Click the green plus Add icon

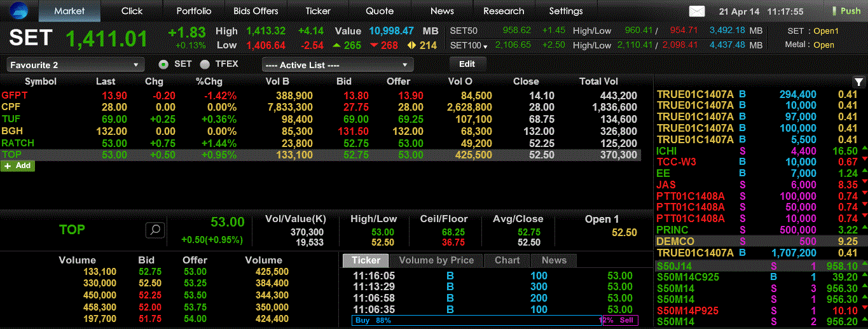click(x=18, y=165)
